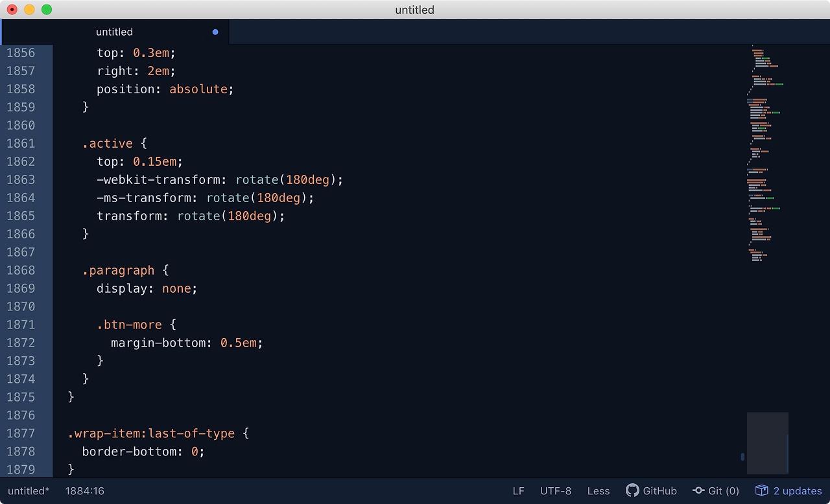Click the package updates icon

click(761, 490)
